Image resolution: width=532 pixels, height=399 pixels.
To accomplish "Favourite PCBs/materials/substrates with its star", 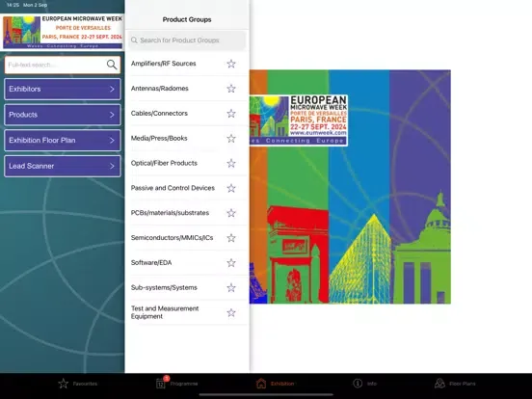I will [x=231, y=213].
